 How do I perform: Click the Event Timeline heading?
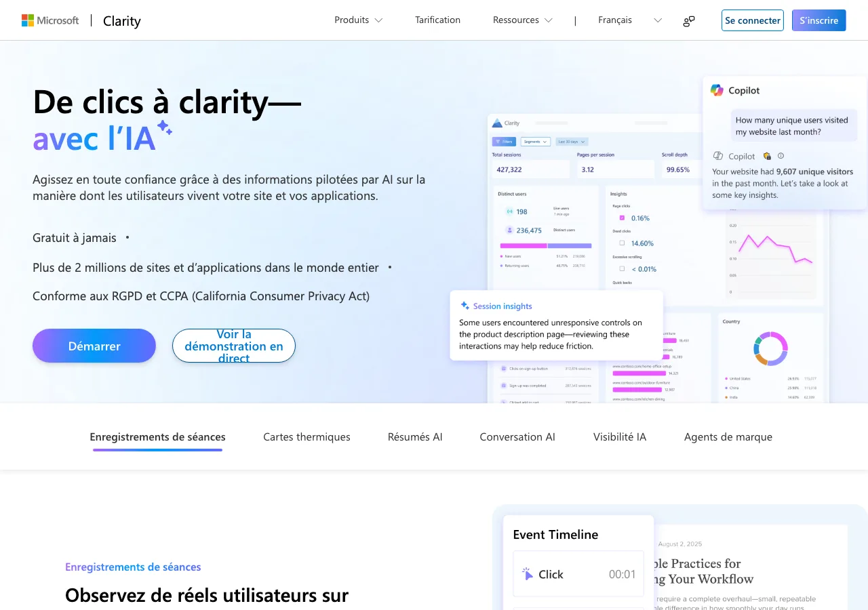[555, 535]
